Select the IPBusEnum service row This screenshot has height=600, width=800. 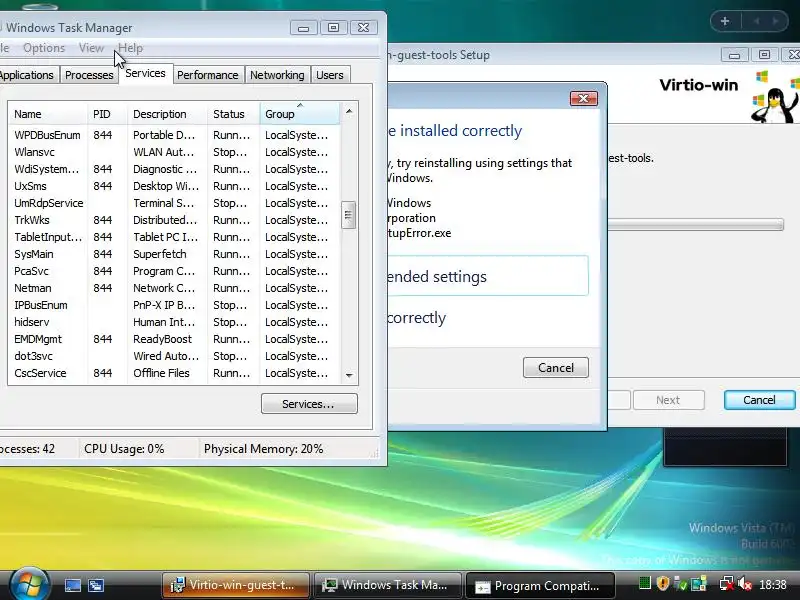173,305
